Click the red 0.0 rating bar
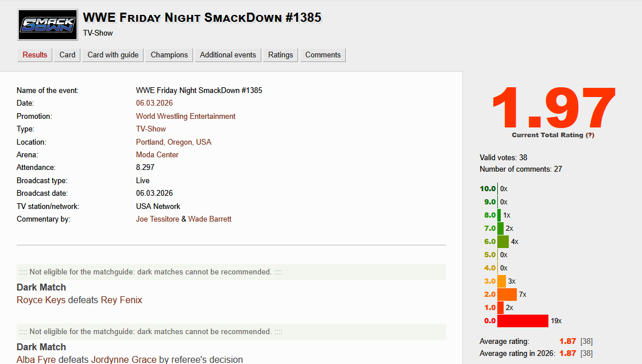 (x=523, y=321)
